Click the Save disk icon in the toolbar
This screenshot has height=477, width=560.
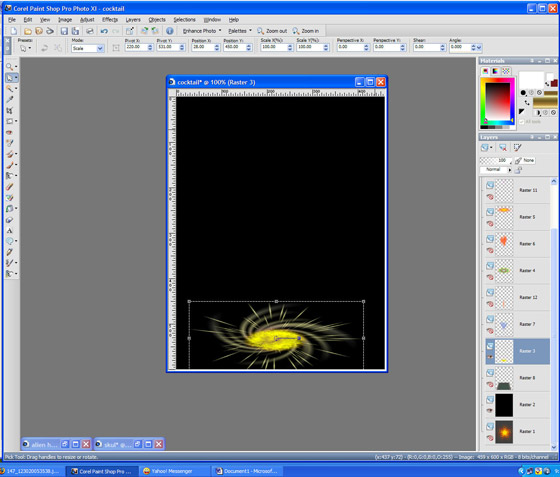coord(64,31)
